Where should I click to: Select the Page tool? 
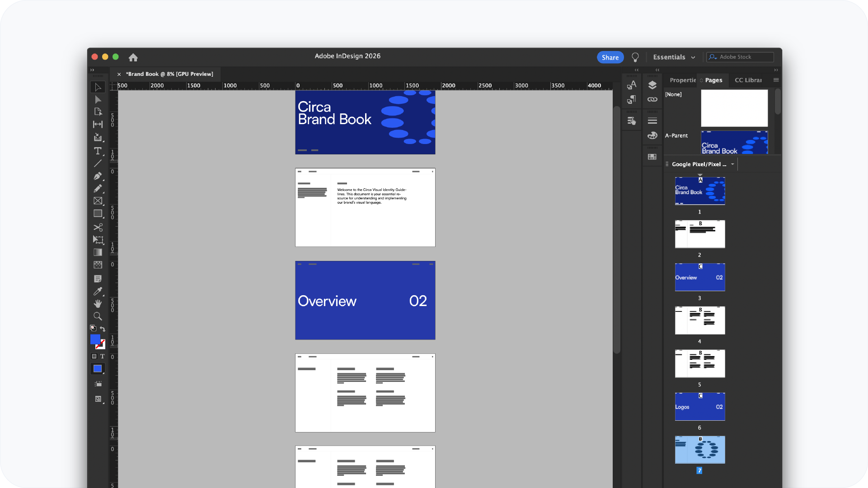98,112
